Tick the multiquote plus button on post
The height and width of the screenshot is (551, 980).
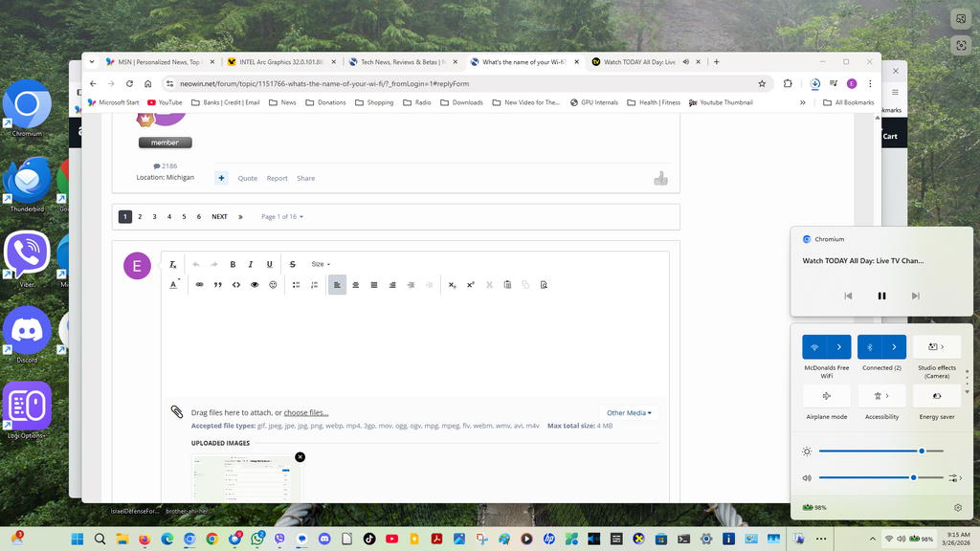(221, 178)
